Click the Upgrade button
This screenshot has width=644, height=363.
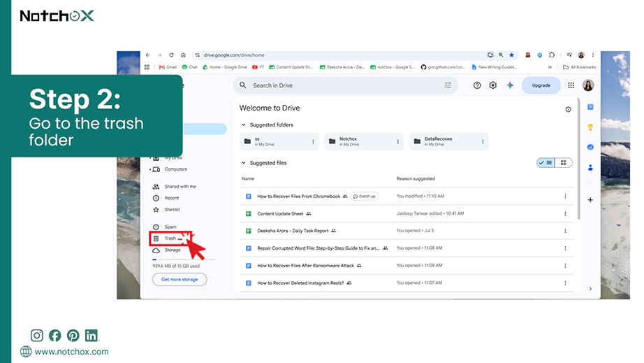click(x=541, y=85)
